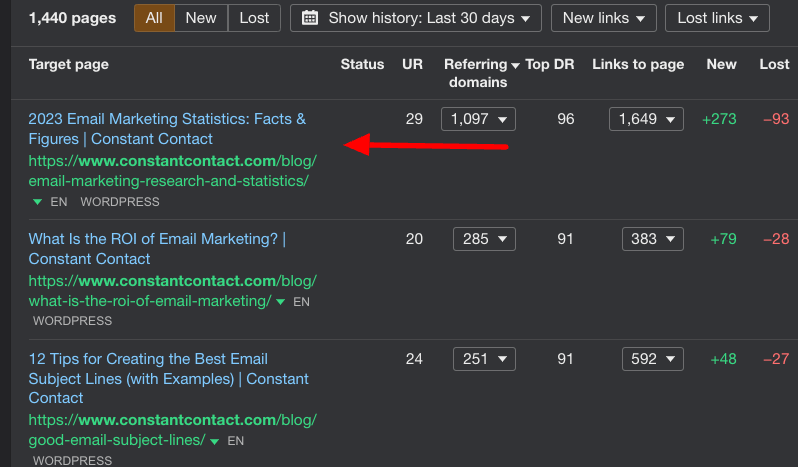Switch to the New pages tab
798x467 pixels.
click(201, 18)
